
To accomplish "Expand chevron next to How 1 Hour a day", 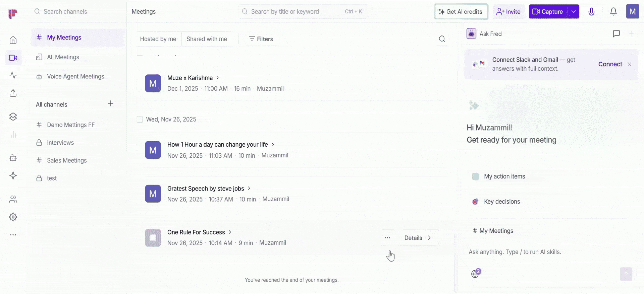I will (273, 145).
